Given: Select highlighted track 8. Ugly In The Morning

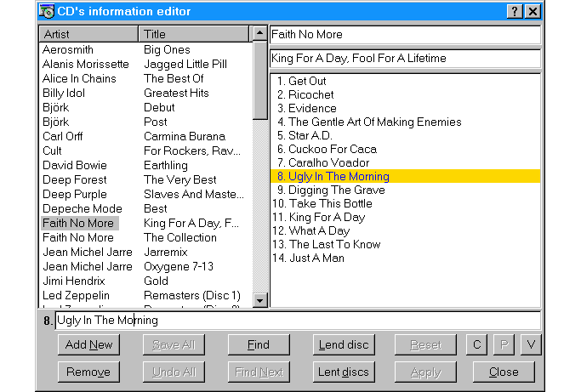Looking at the screenshot, I should coord(406,176).
